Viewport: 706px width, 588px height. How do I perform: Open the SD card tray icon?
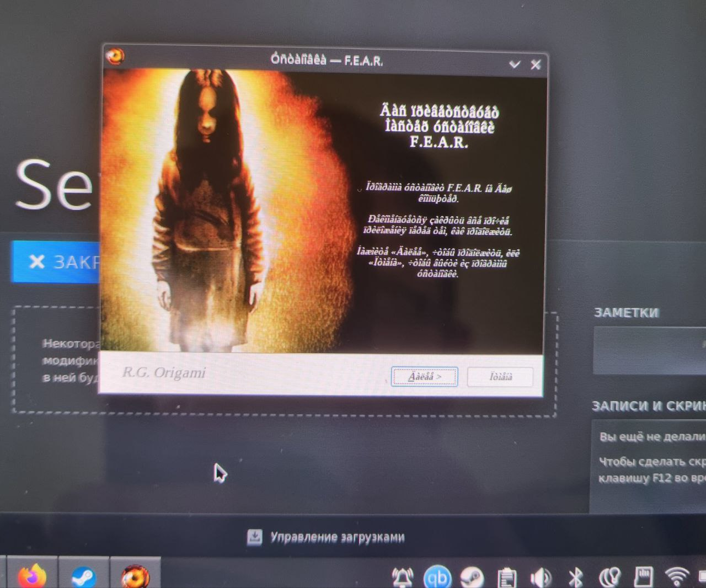(643, 577)
